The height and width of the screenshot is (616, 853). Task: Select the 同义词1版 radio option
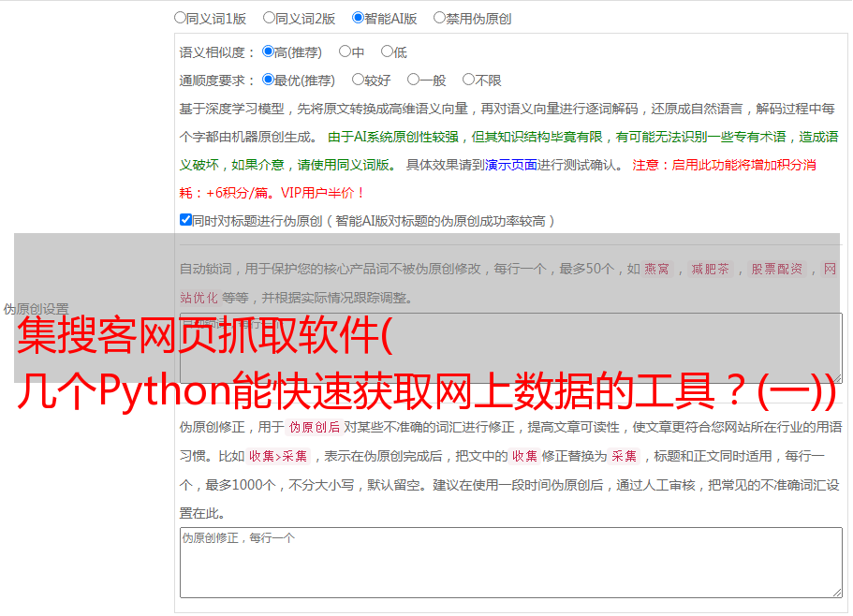180,18
